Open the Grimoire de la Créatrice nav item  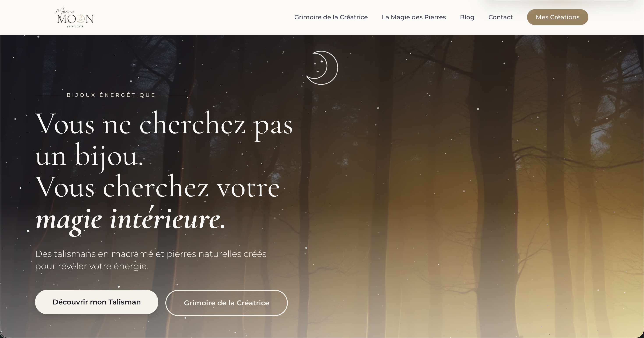pyautogui.click(x=331, y=17)
